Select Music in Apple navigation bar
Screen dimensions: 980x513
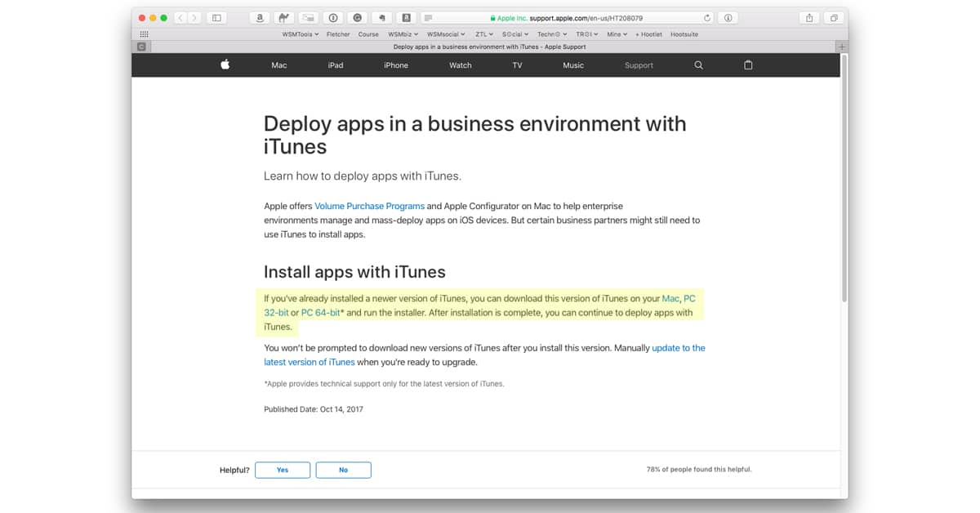(x=573, y=65)
